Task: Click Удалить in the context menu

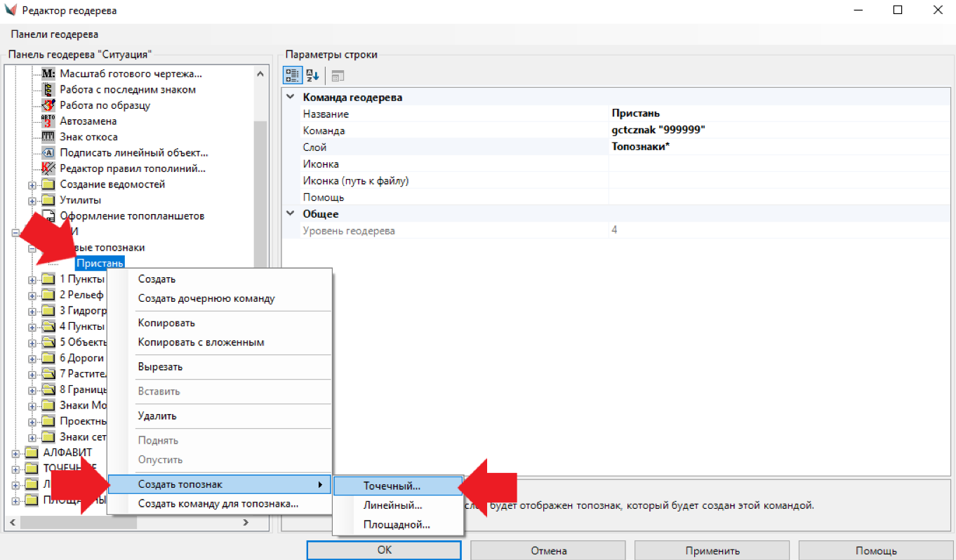Action: 157,416
